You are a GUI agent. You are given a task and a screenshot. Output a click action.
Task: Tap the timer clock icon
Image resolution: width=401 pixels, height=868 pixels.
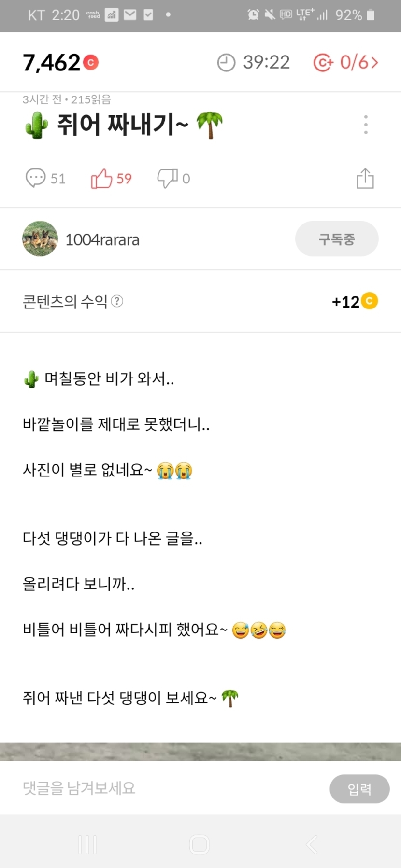(226, 63)
